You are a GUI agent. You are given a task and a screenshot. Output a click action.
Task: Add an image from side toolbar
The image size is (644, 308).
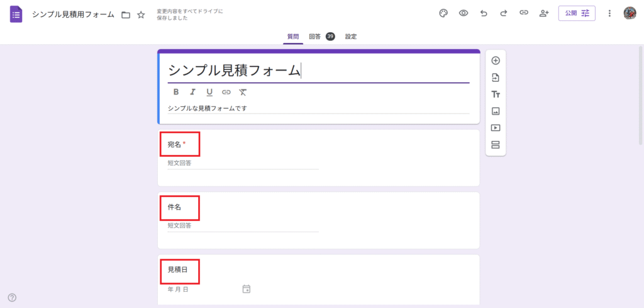point(496,111)
